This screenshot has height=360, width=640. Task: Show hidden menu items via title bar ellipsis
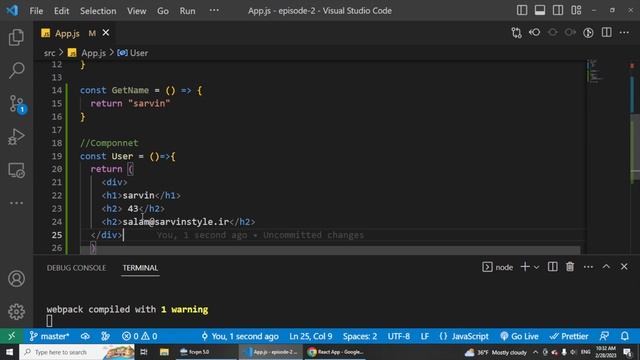pyautogui.click(x=214, y=10)
